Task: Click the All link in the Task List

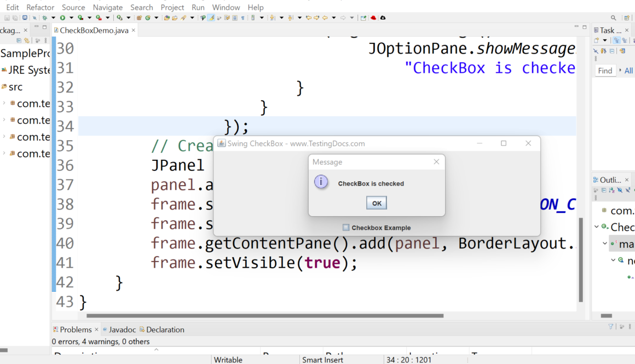Action: [628, 70]
